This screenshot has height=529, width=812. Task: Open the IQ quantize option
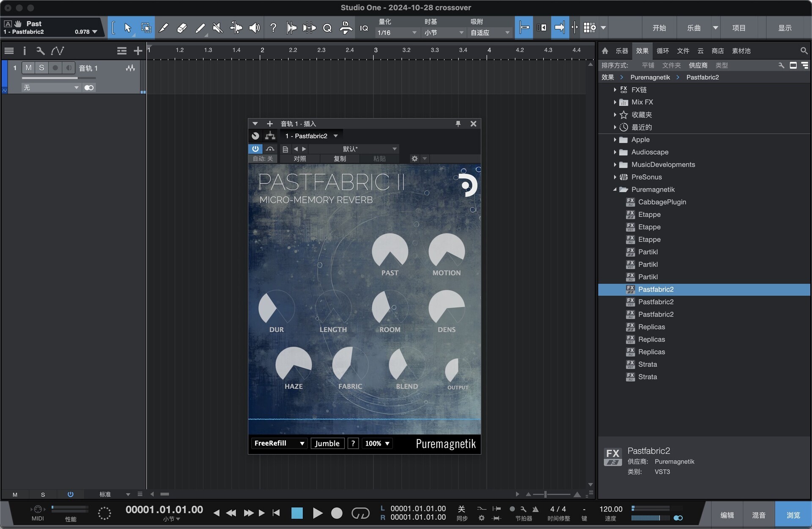click(x=364, y=28)
